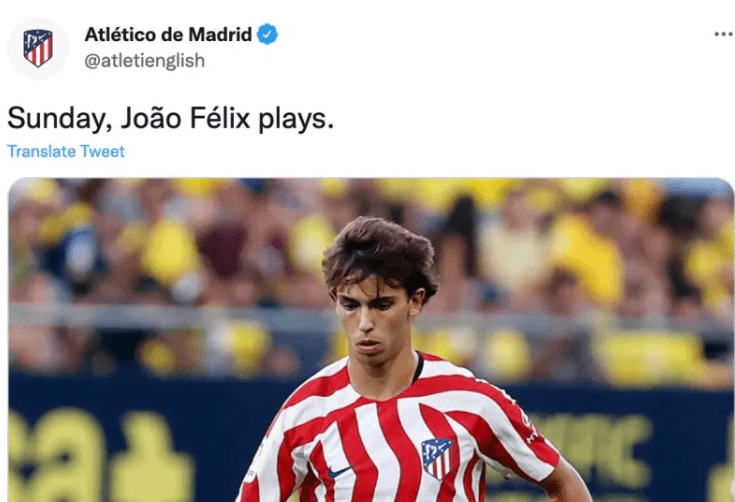This screenshot has width=735, height=502.
Task: Click the player's dark hair in photo
Action: click(x=380, y=255)
